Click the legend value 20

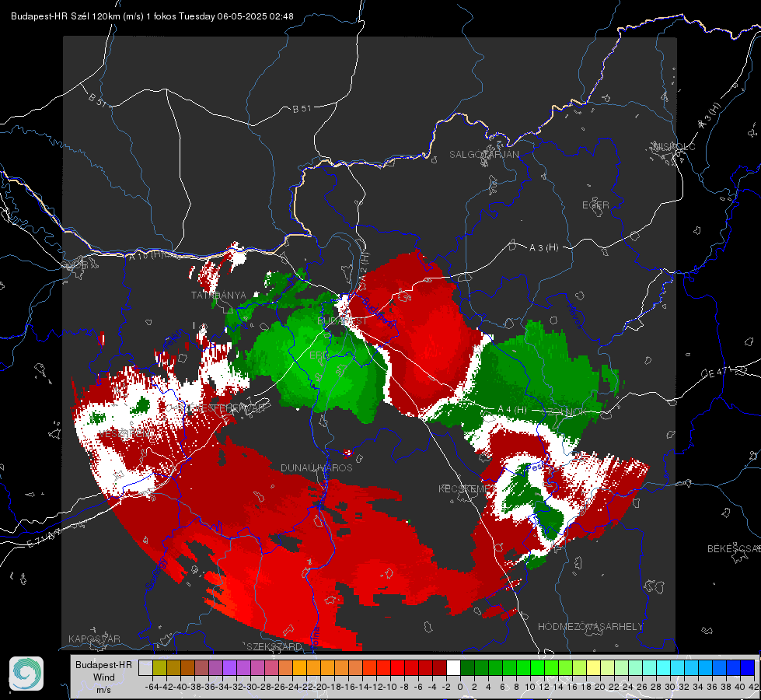point(600,687)
